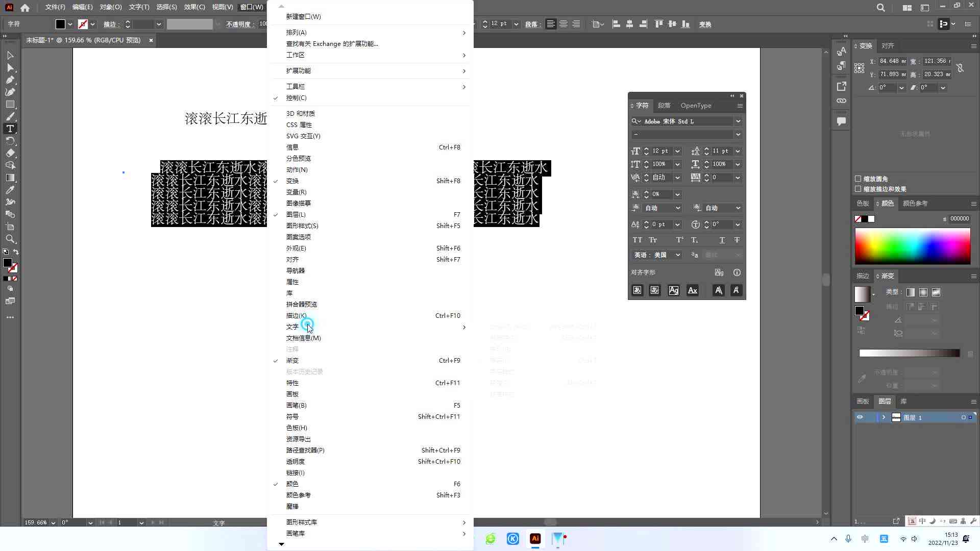
Task: Open 透明度 panel entry
Action: pos(371,462)
